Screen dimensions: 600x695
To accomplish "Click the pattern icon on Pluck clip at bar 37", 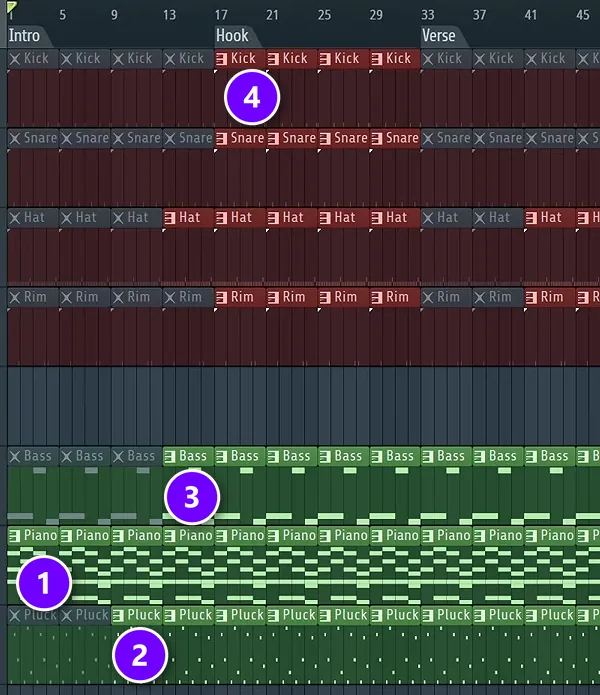I will (x=479, y=615).
